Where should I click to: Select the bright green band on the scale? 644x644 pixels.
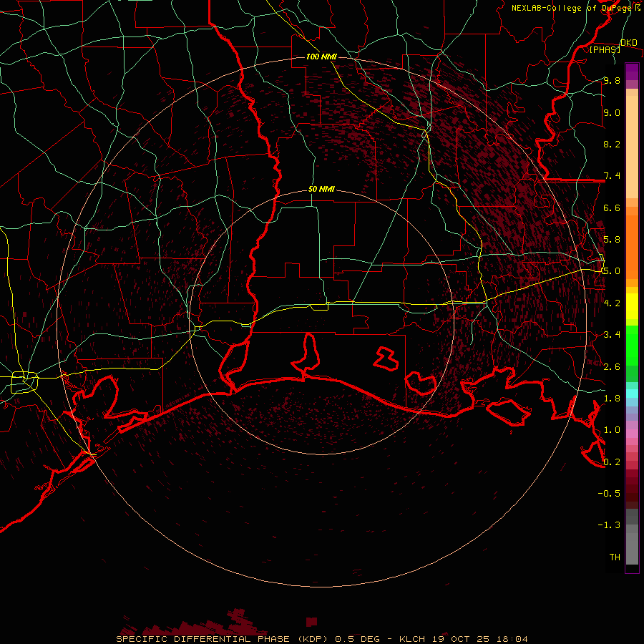click(632, 343)
